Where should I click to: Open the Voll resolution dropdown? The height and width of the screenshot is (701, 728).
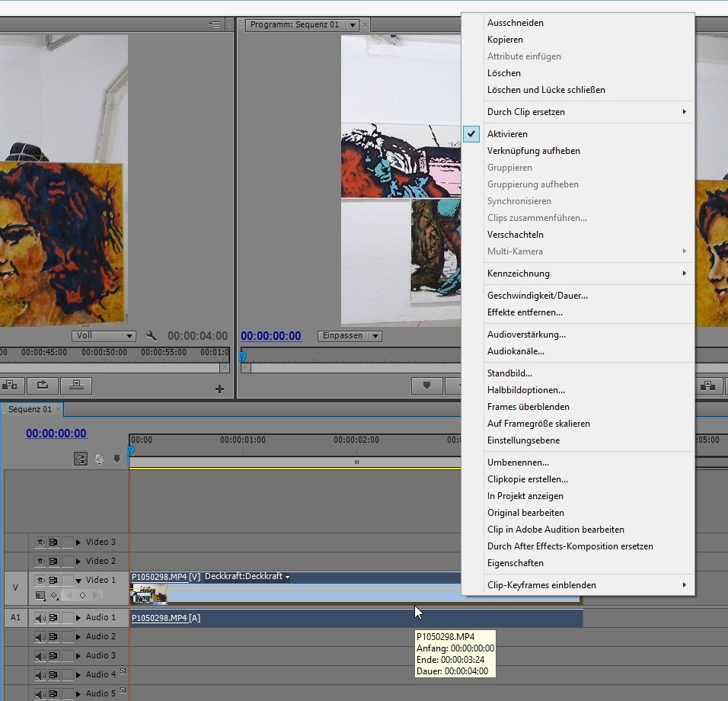click(x=104, y=335)
